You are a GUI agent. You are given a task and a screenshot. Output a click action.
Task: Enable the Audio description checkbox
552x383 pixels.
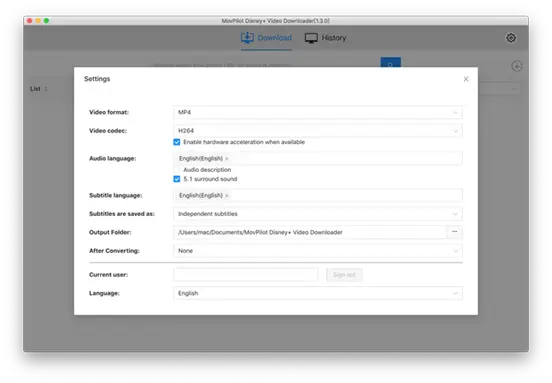click(177, 170)
